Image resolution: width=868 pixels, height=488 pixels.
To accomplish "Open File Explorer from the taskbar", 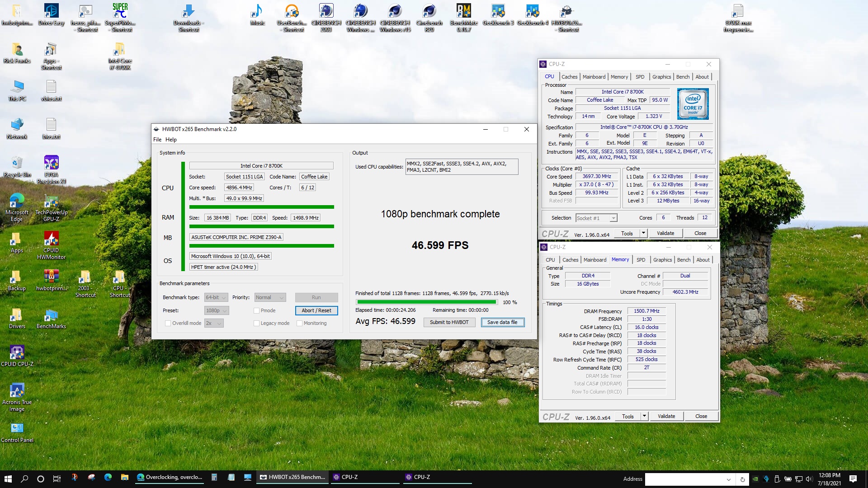I will 124,478.
